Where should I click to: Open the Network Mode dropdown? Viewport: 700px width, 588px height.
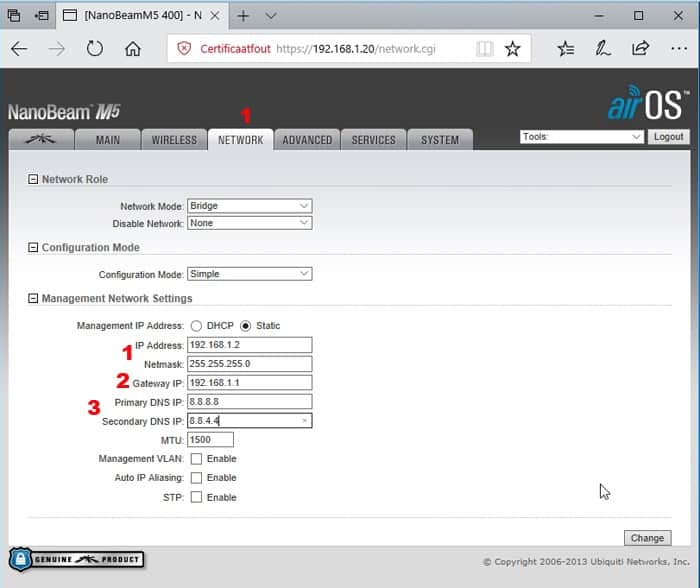click(x=250, y=206)
